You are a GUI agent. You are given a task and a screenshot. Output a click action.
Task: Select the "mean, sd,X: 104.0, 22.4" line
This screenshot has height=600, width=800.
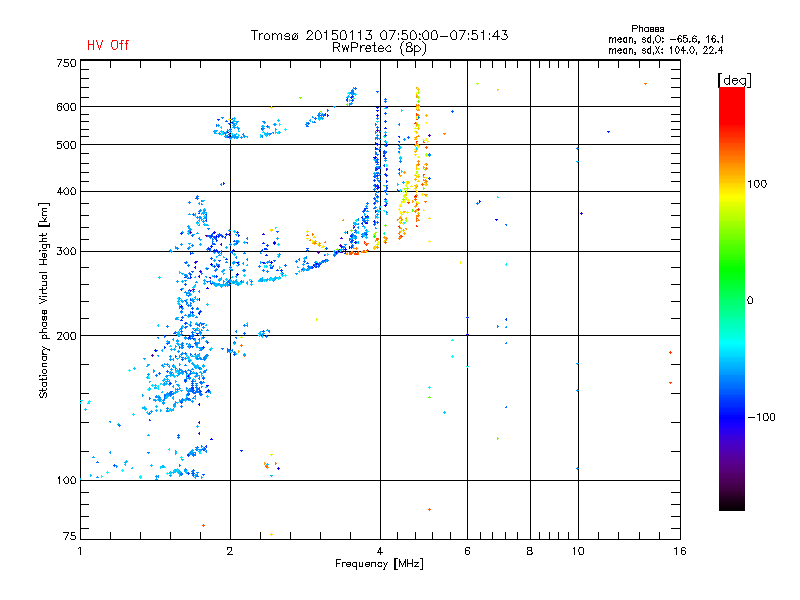[665, 50]
